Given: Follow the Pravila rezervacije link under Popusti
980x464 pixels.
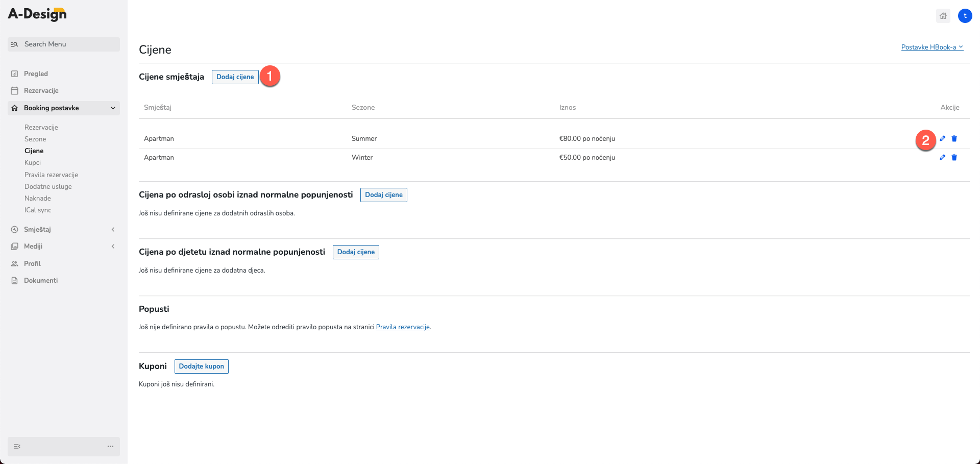Looking at the screenshot, I should [x=403, y=327].
